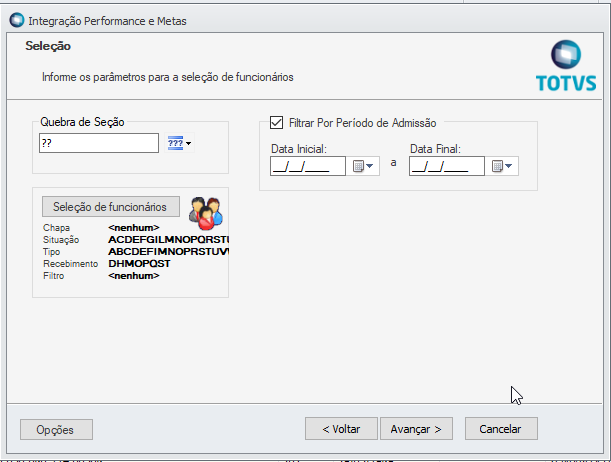Focus the Quebra de Seção text field

(x=97, y=144)
